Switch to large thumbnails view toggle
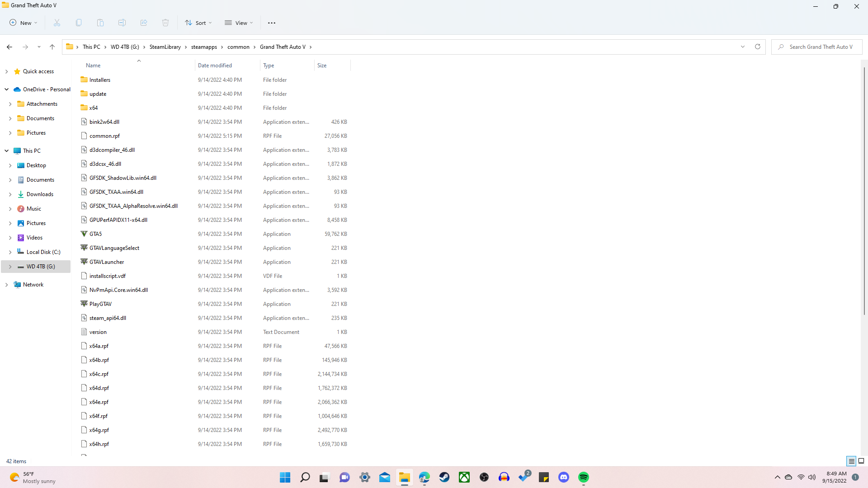The image size is (868, 488). (861, 461)
